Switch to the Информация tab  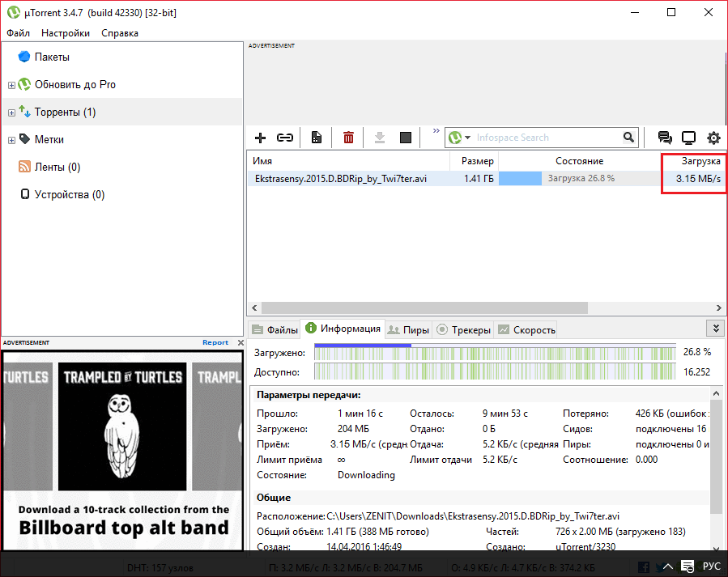click(x=343, y=329)
